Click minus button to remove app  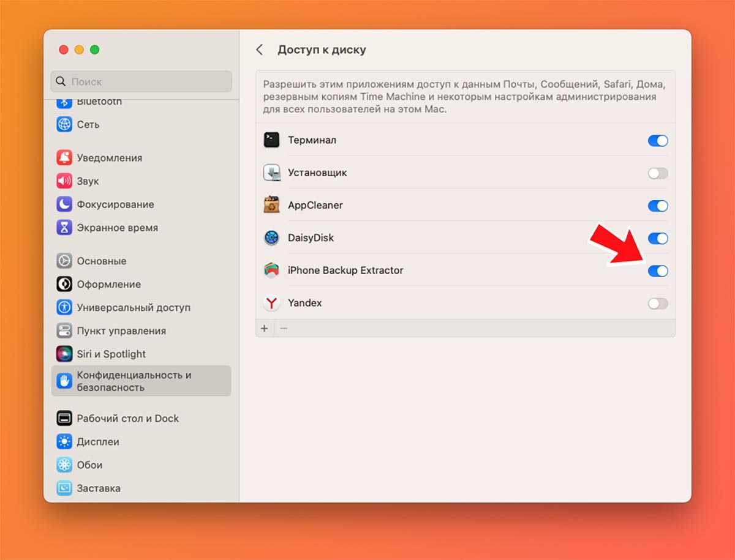click(x=283, y=328)
